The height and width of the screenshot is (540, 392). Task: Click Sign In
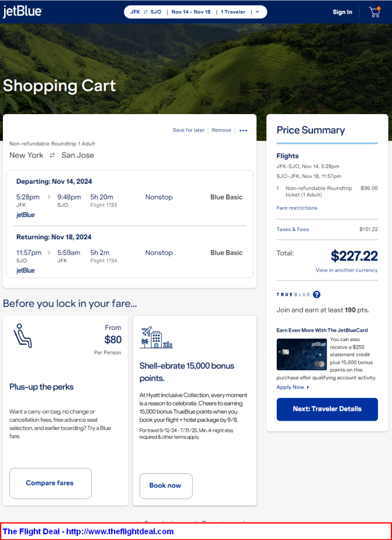point(342,12)
